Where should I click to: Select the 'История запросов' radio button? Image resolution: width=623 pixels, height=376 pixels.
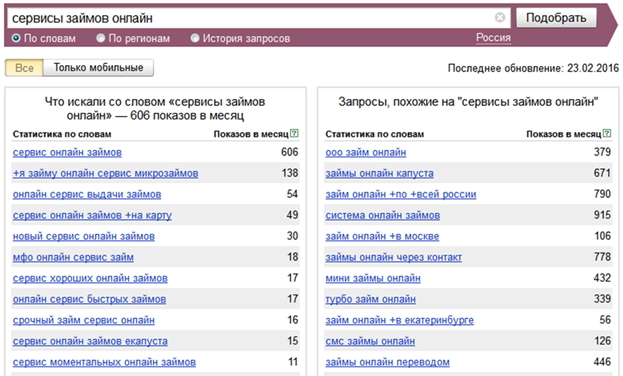click(195, 38)
